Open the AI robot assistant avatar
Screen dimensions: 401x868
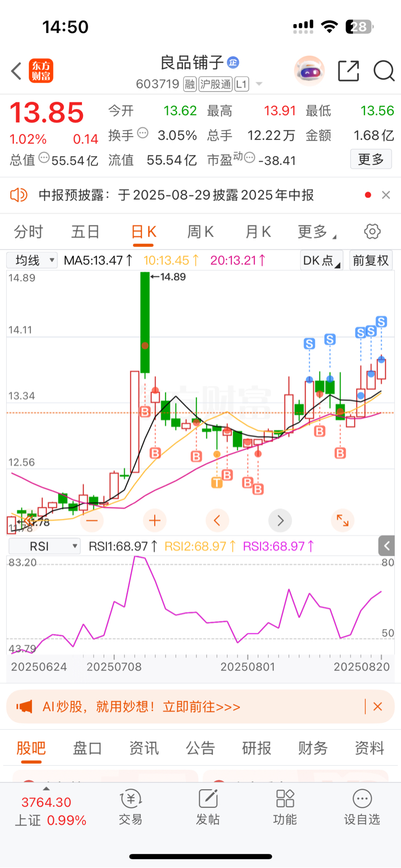(309, 70)
